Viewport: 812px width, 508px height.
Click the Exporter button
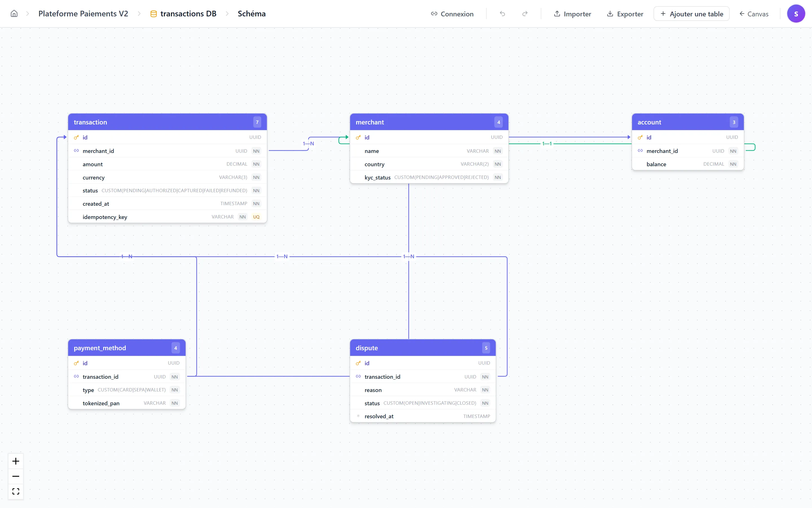pos(625,14)
